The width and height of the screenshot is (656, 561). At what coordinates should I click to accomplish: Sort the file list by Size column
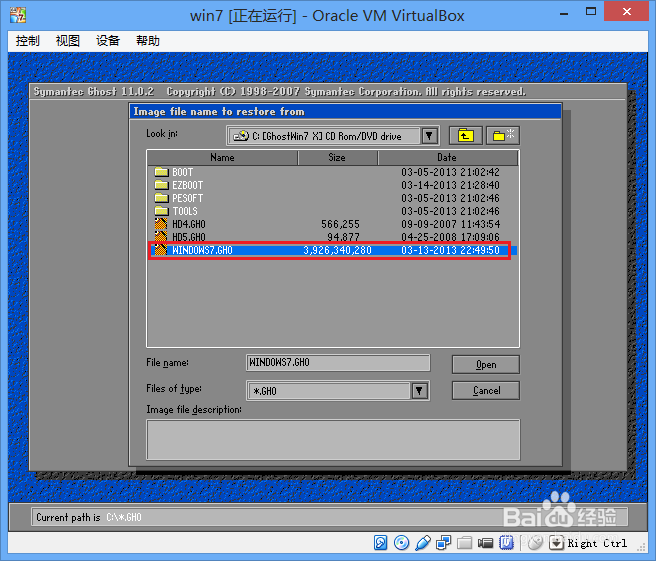point(337,158)
